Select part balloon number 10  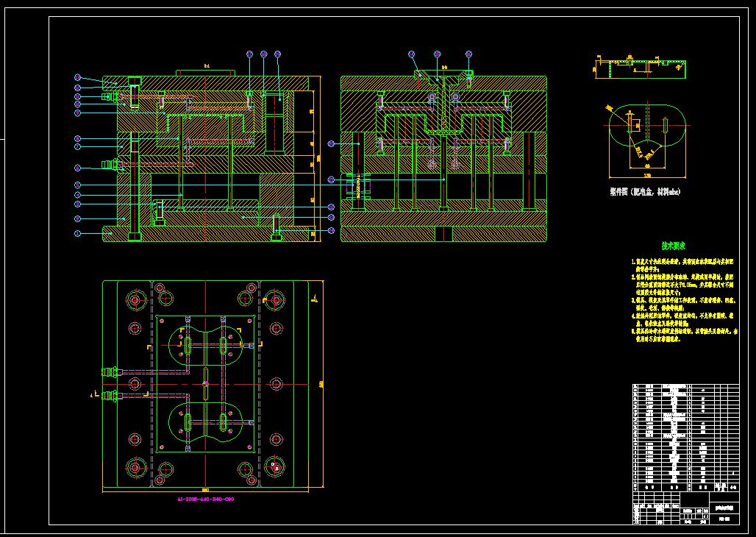[77, 104]
